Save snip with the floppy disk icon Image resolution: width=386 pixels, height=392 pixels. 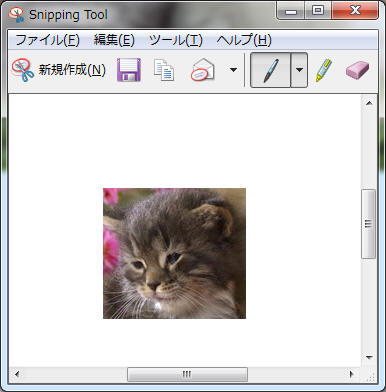[129, 70]
